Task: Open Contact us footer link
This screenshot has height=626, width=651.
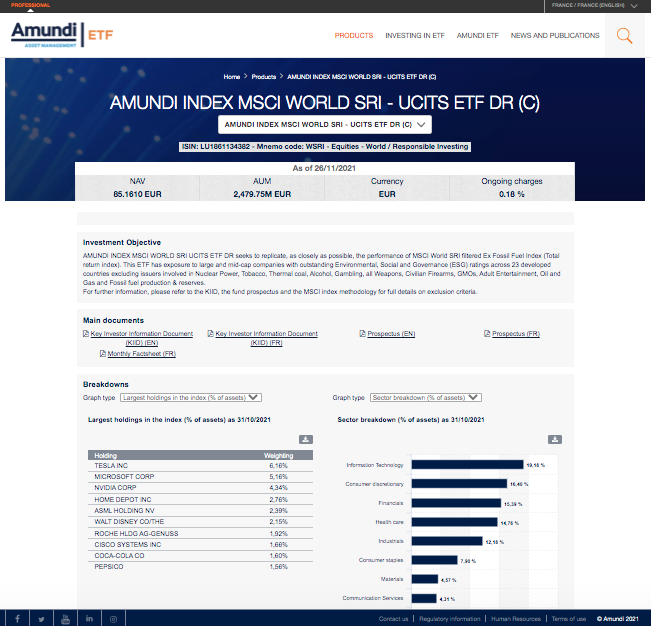Action: point(393,619)
